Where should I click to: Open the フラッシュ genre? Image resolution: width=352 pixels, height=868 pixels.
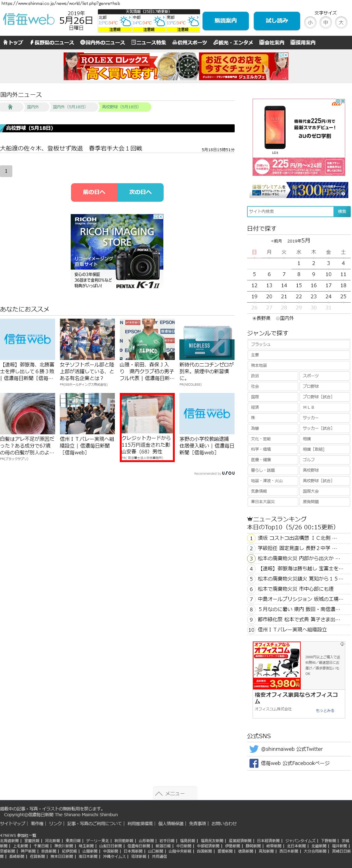[x=299, y=344]
